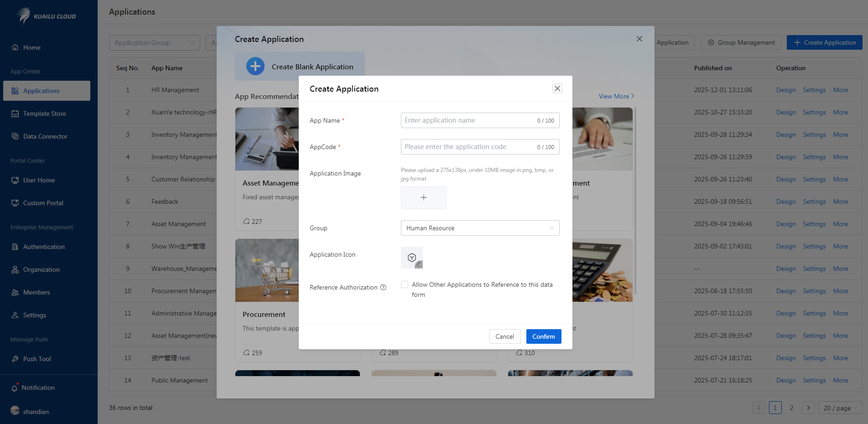Expand the Application Group filter dropdown
Image resolution: width=868 pixels, height=424 pixels.
tap(154, 43)
